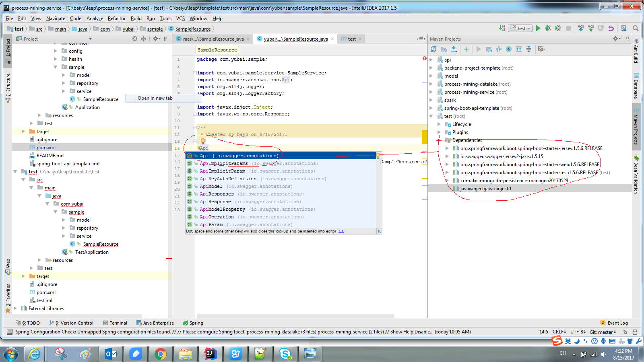The width and height of the screenshot is (644, 362).
Task: Expand the External Libraries node
Action: 15,309
